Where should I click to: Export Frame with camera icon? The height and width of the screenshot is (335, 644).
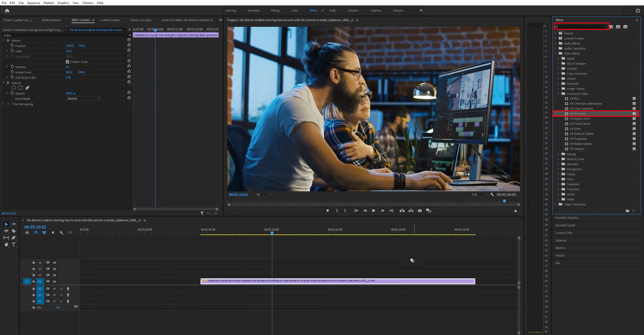tap(420, 210)
